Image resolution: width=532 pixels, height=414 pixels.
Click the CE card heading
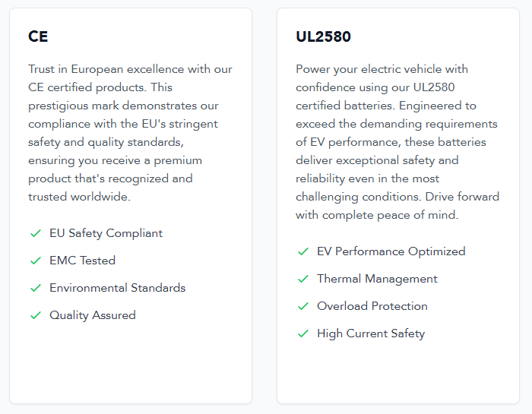coord(38,36)
